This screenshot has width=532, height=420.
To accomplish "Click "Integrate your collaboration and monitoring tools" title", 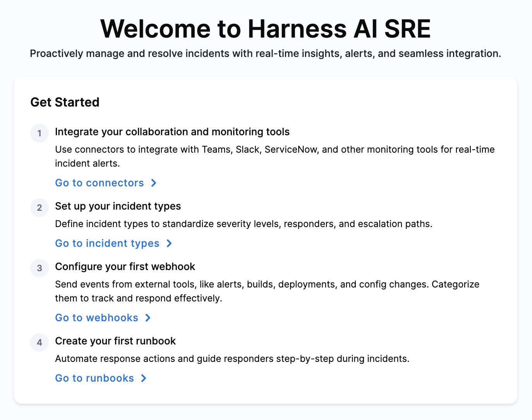I will 172,132.
